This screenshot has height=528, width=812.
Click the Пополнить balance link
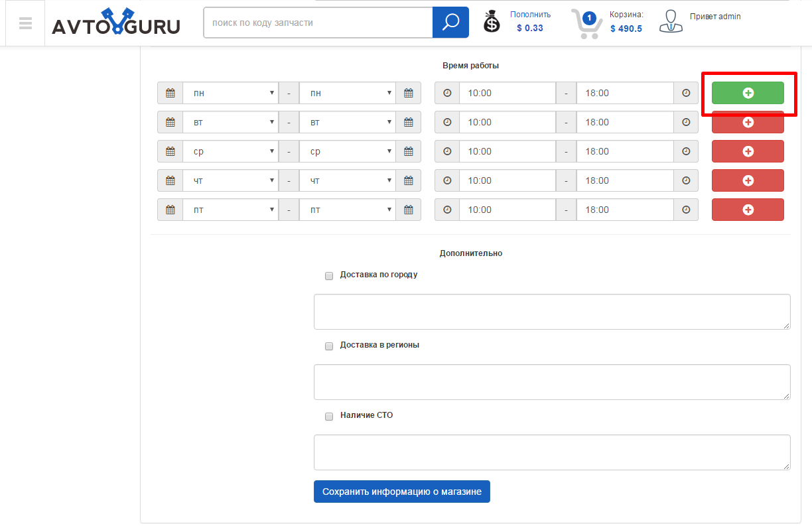point(530,15)
